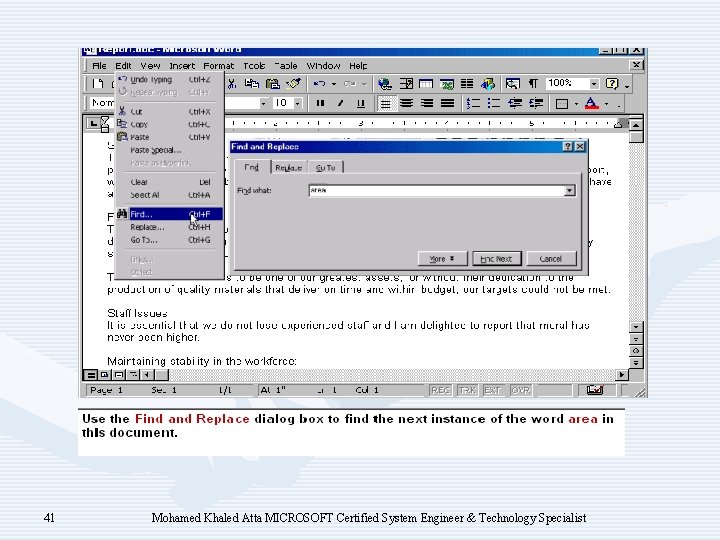
Task: Toggle Italic formatting
Action: pyautogui.click(x=340, y=103)
